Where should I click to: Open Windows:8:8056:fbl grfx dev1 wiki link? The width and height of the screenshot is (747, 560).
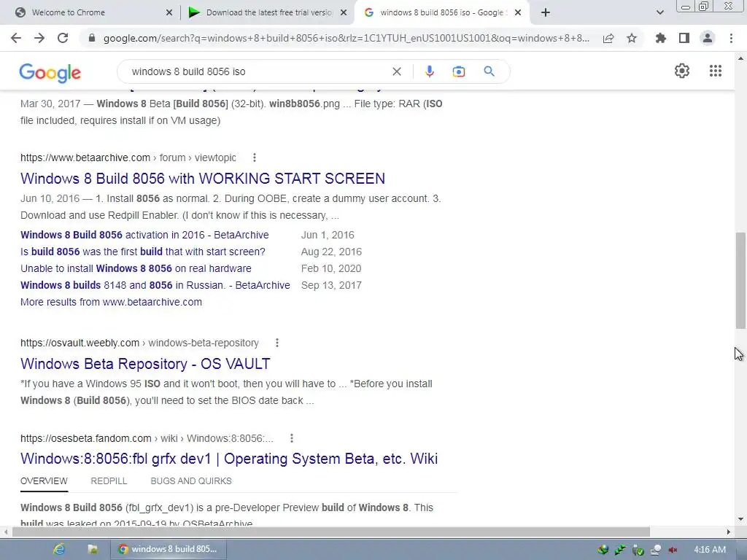point(229,459)
